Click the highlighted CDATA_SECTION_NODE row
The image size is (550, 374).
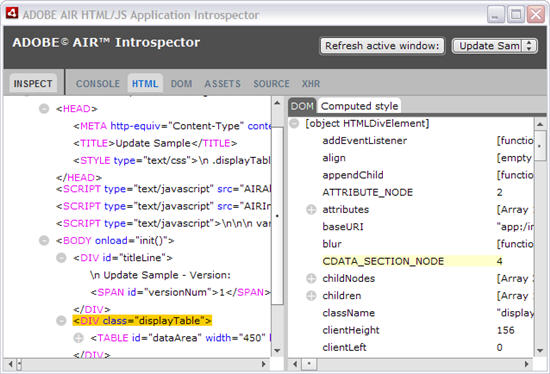pyautogui.click(x=411, y=261)
